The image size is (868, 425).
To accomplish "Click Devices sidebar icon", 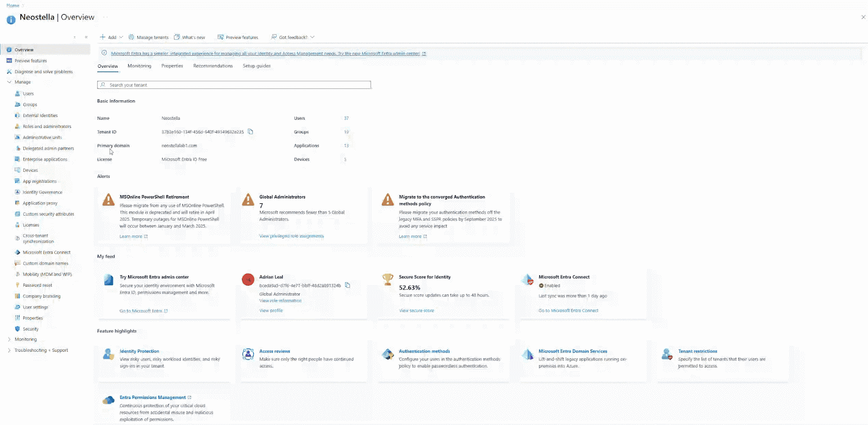I will [x=17, y=170].
